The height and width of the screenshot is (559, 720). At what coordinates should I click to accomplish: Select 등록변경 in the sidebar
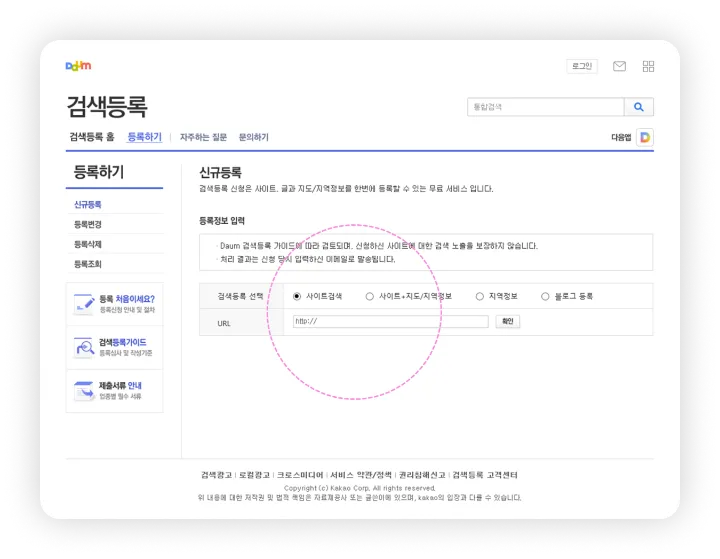click(x=88, y=224)
